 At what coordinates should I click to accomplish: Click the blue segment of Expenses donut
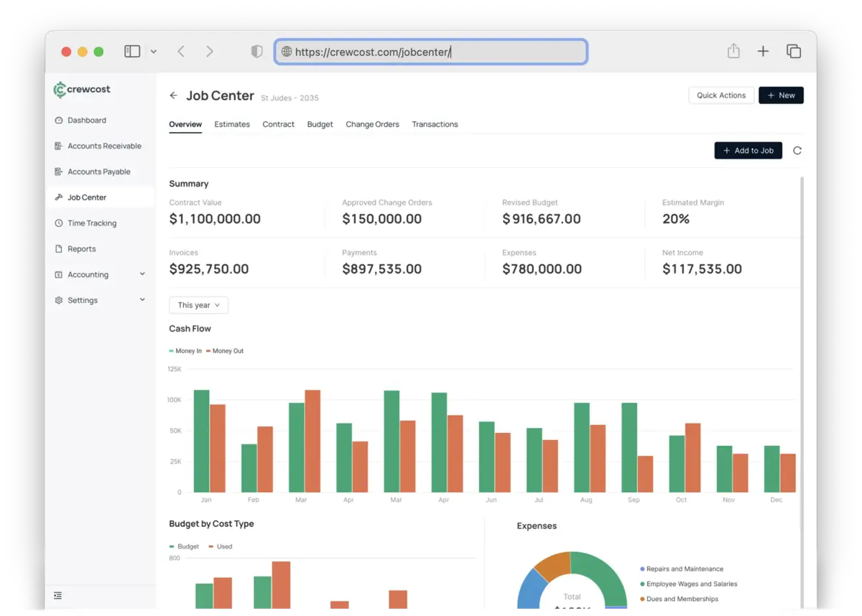[x=530, y=590]
